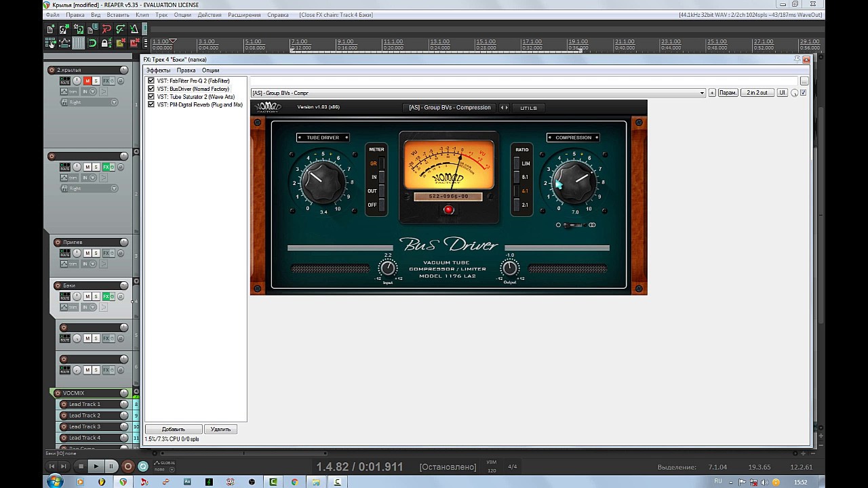This screenshot has height=488, width=868.
Task: Click COMPRESSION selector in BusDriver
Action: click(573, 138)
